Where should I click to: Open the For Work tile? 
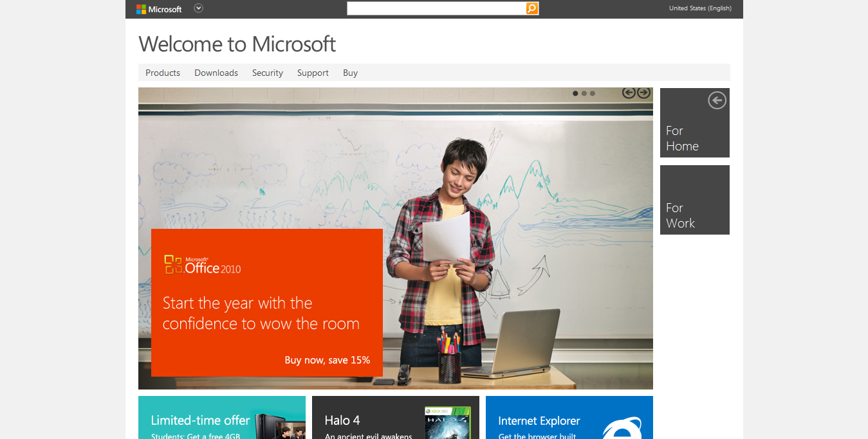[694, 200]
